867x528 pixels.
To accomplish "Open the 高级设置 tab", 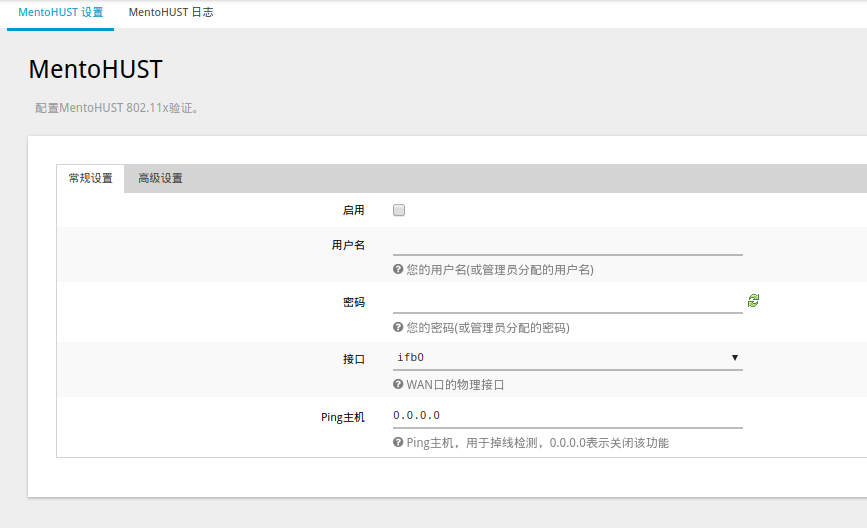I will coord(160,178).
